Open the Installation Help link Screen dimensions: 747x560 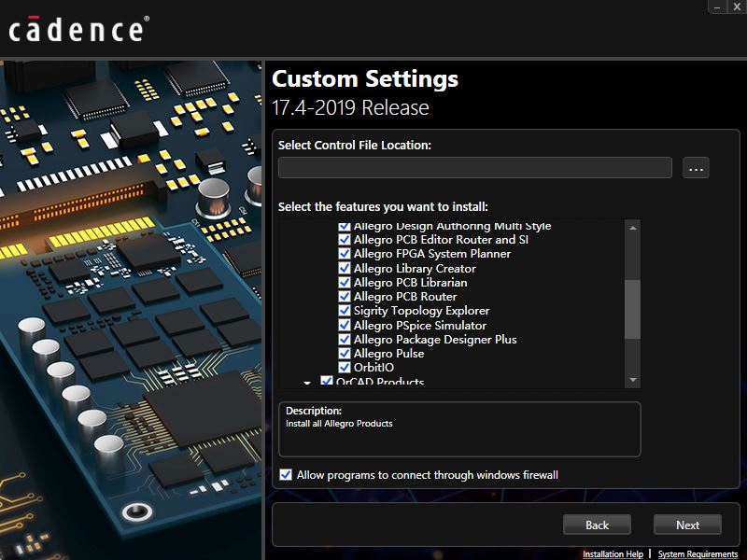click(613, 554)
